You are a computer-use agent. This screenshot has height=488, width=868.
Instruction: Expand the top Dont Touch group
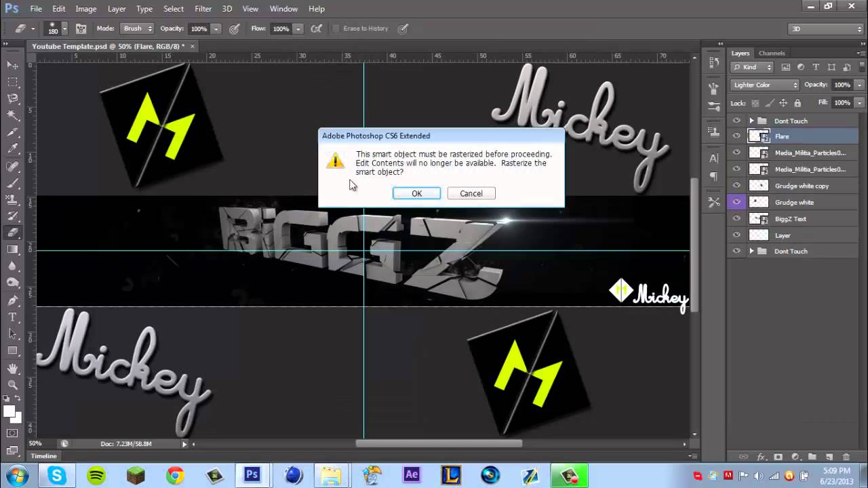(x=751, y=121)
